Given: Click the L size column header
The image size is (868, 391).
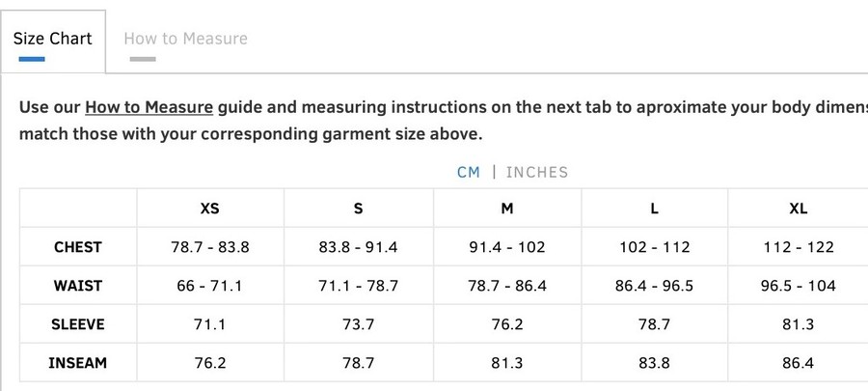Looking at the screenshot, I should [654, 209].
